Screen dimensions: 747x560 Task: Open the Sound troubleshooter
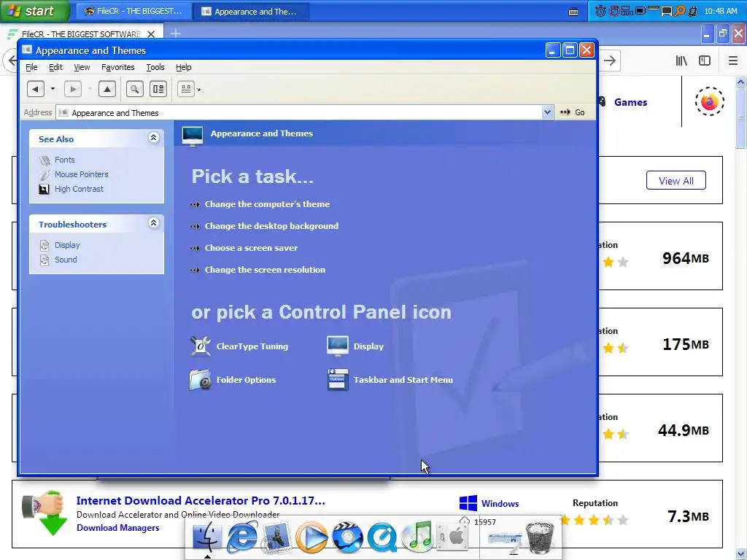point(66,260)
